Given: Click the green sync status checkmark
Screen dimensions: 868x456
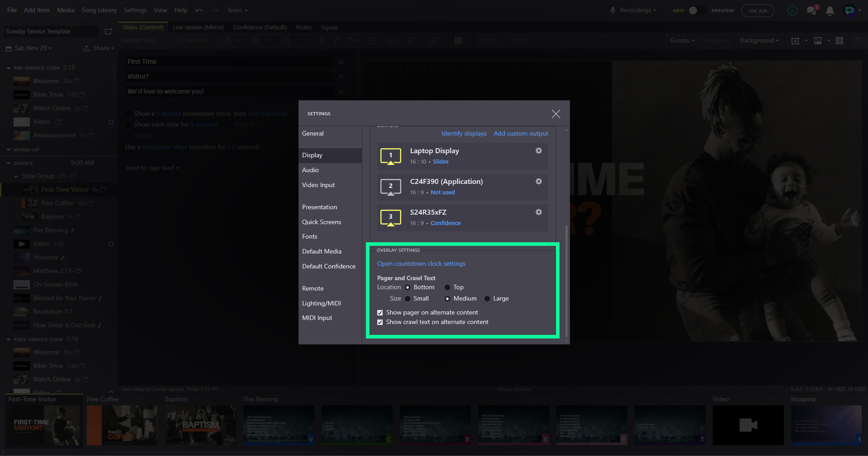Looking at the screenshot, I should pyautogui.click(x=792, y=10).
